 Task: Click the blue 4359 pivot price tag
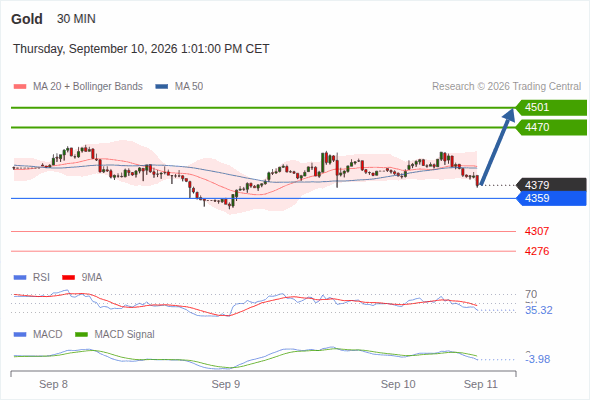pos(551,198)
